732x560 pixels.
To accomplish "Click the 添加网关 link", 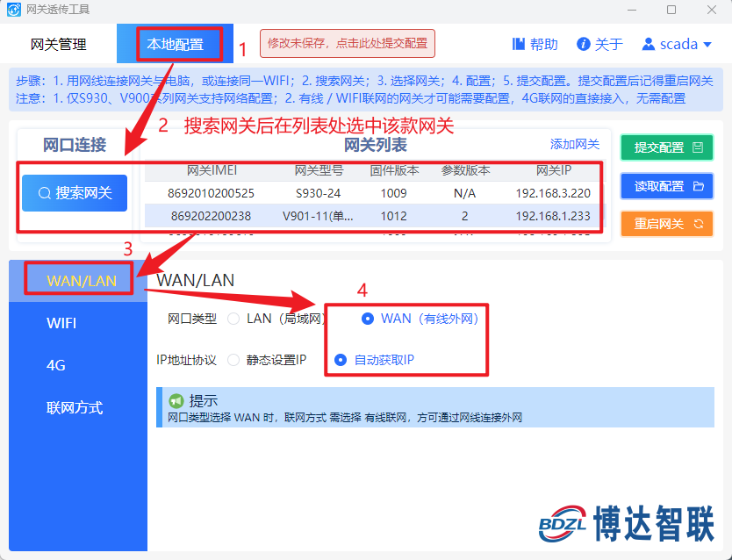I will pos(575,144).
